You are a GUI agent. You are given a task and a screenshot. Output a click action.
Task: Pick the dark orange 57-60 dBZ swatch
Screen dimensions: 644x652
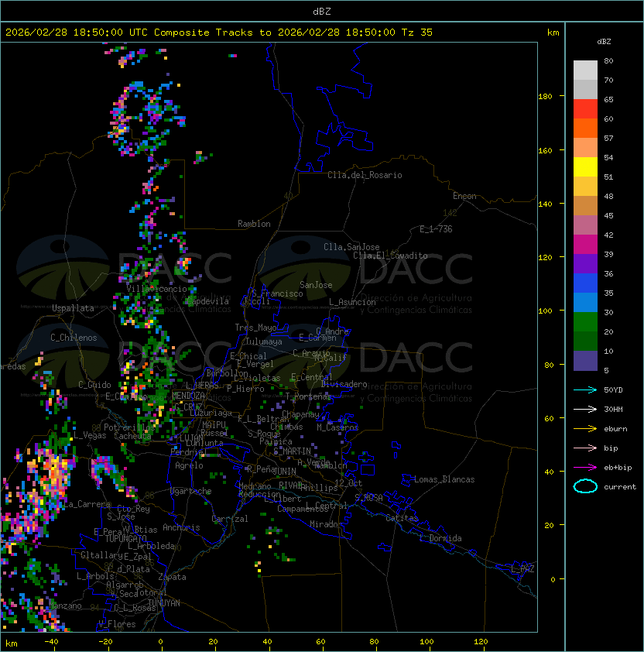click(x=585, y=128)
